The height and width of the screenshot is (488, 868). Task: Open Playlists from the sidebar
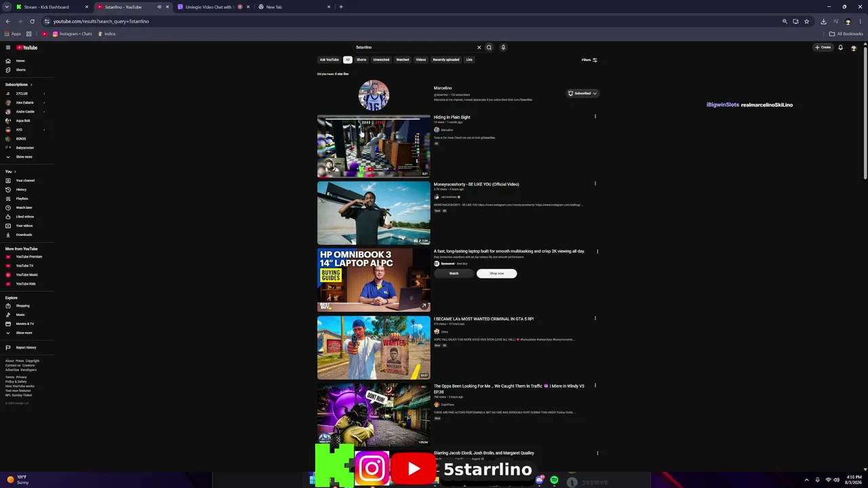pyautogui.click(x=22, y=199)
